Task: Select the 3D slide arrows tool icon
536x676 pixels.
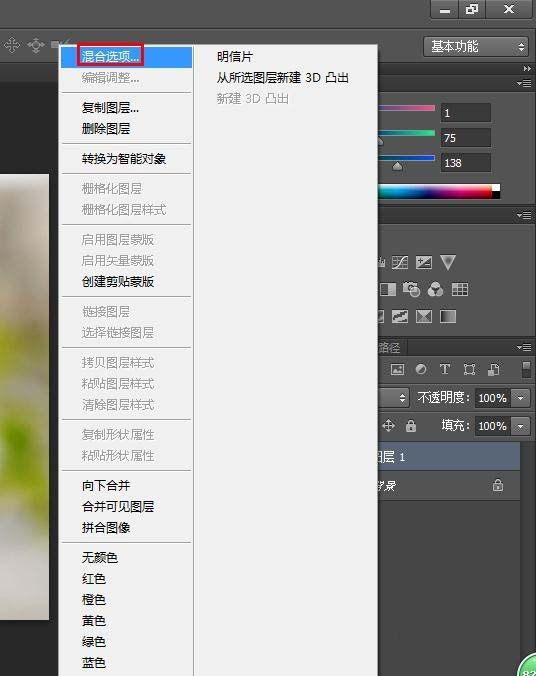Action: tap(35, 45)
